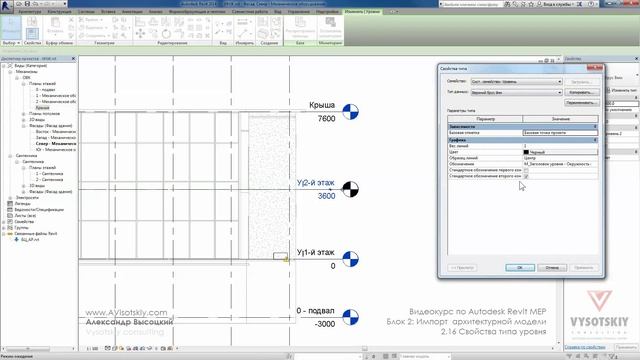
Task: Click the 'Крыша' level name in drawing
Action: click(x=322, y=105)
